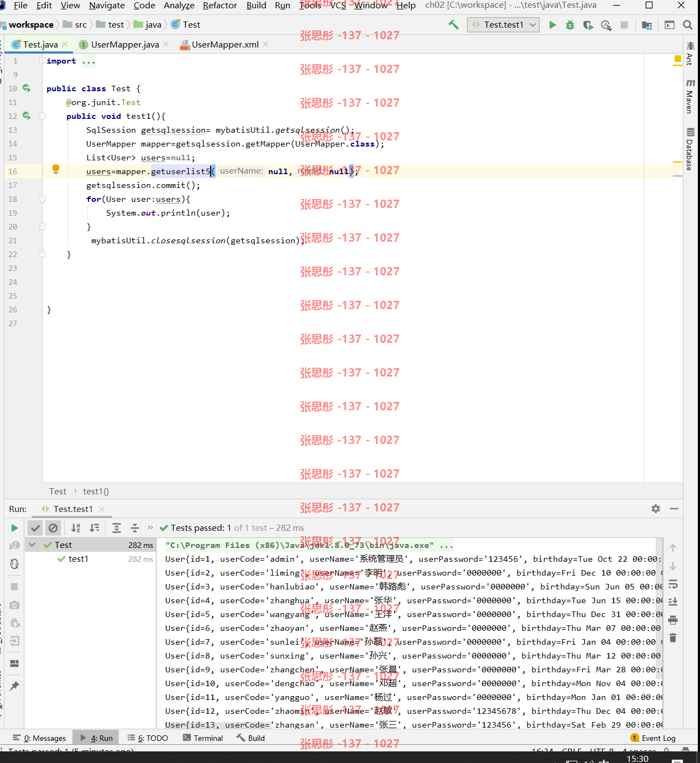Open the Analyze menu
Screen dimensions: 700x763
tap(179, 6)
